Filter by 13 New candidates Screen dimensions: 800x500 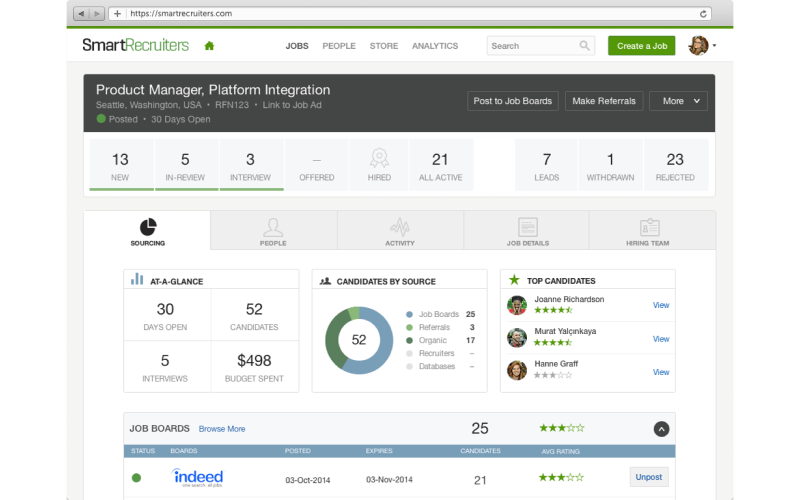tap(120, 165)
